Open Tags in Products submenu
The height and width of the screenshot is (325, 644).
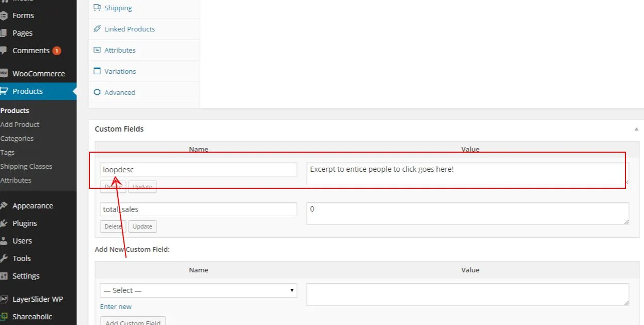pyautogui.click(x=7, y=152)
